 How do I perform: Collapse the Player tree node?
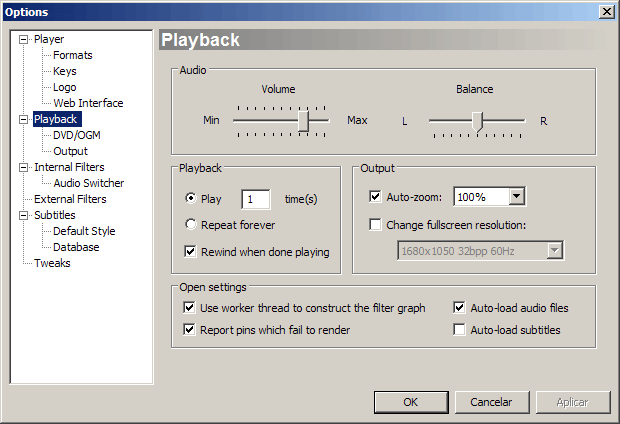click(24, 40)
